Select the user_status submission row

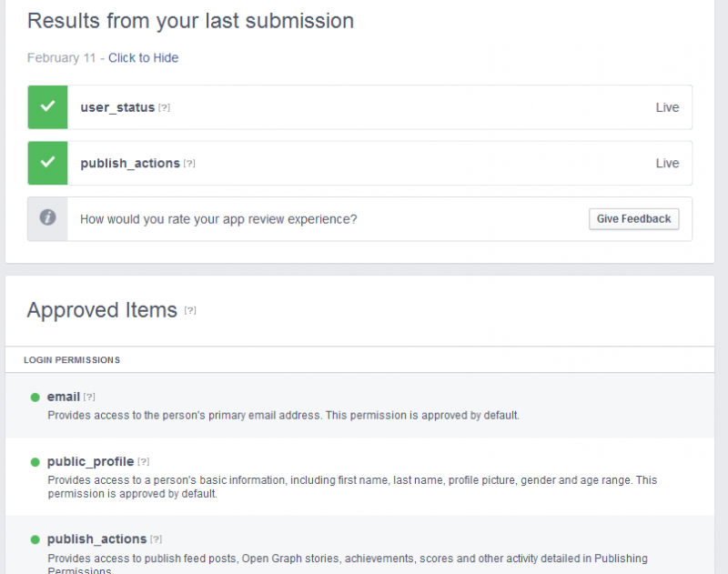click(359, 107)
